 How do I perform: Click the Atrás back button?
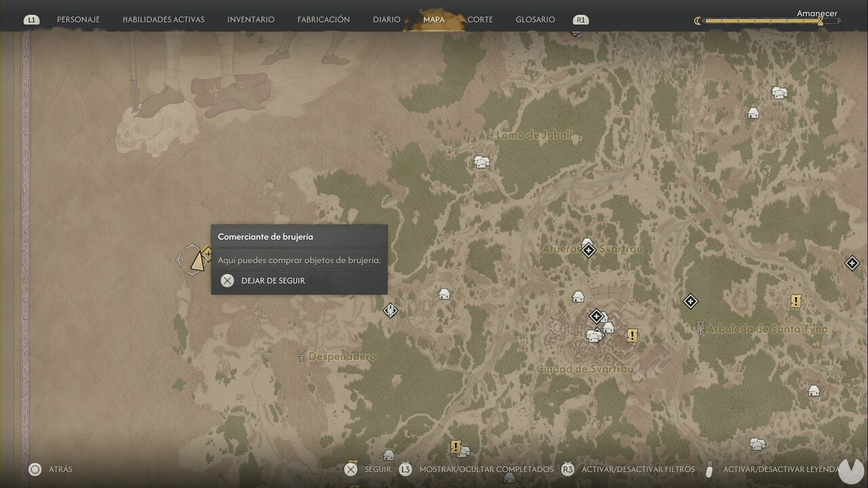point(51,469)
